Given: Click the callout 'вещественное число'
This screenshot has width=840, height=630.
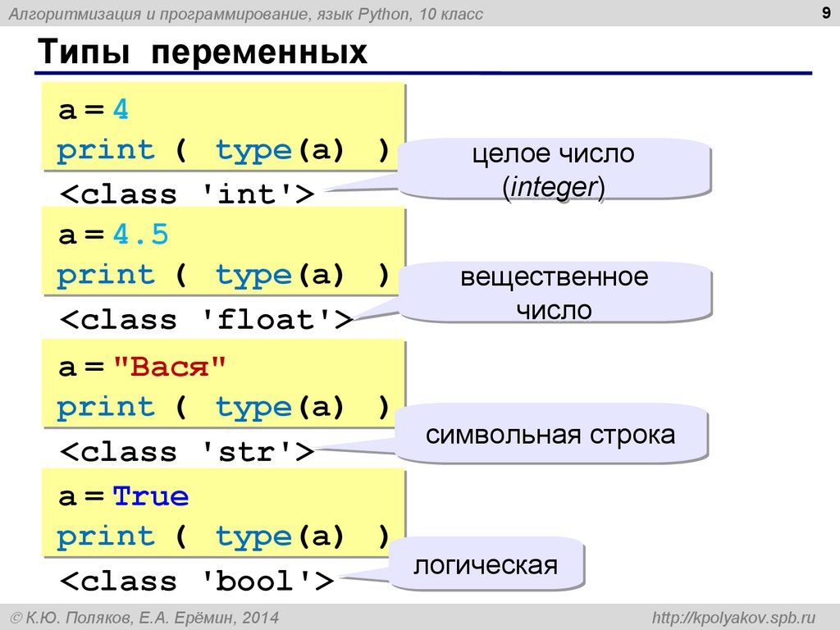Looking at the screenshot, I should pyautogui.click(x=554, y=293).
